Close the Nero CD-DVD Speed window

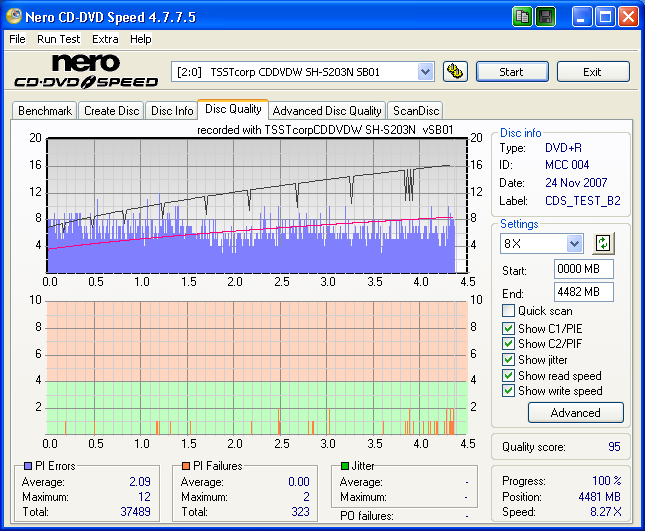pos(628,17)
